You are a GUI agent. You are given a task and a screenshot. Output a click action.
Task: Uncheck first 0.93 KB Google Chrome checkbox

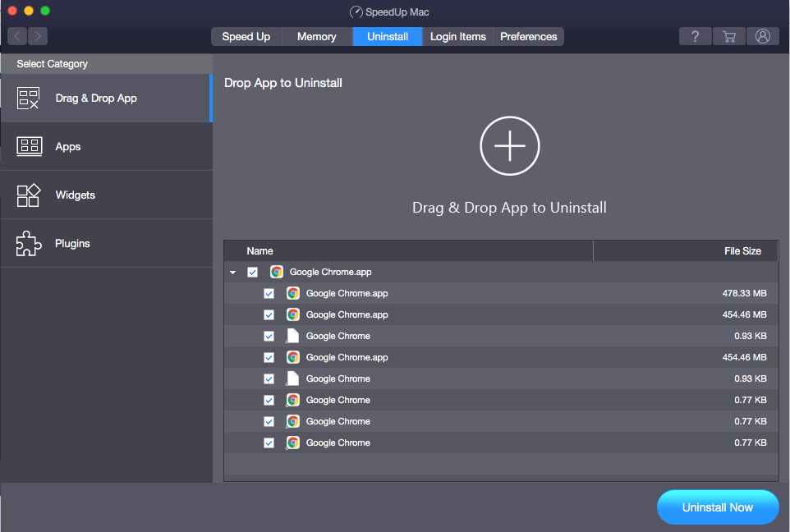pyautogui.click(x=269, y=336)
